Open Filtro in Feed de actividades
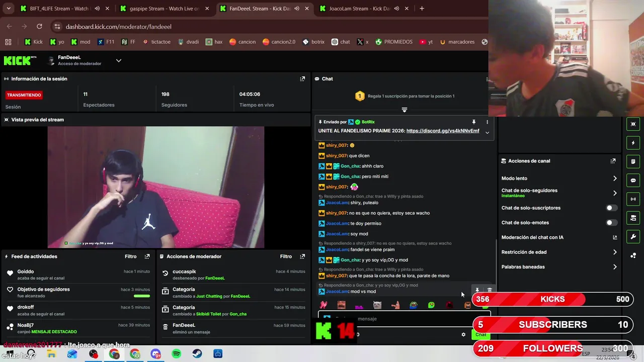This screenshot has height=362, width=644. click(130, 256)
